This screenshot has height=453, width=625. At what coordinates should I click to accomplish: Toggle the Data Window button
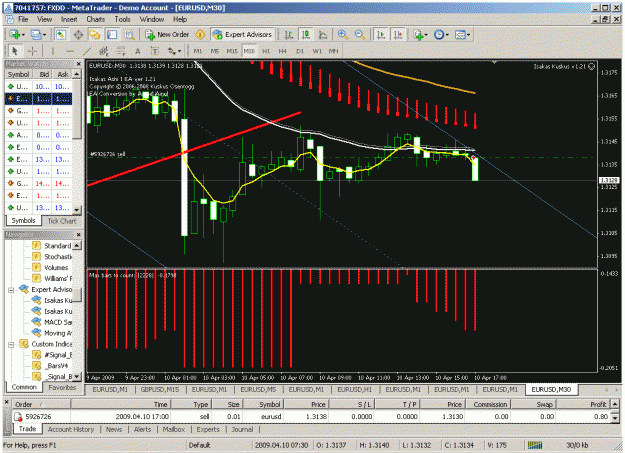point(78,35)
